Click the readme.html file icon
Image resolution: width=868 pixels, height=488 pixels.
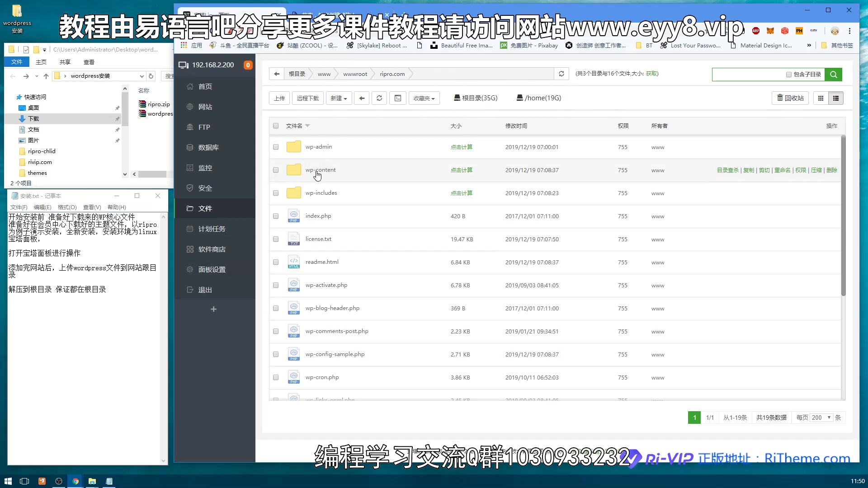[294, 262]
